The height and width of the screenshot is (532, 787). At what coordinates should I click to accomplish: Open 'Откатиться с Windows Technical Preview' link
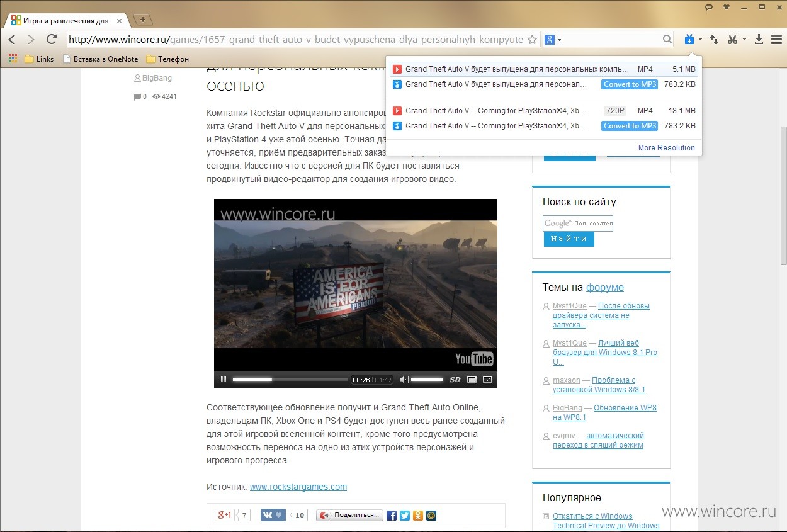point(606,521)
